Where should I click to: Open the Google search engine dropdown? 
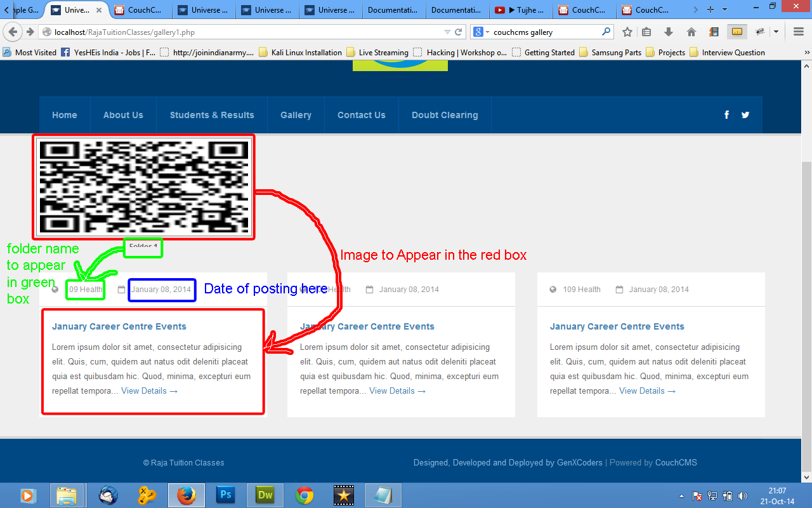[482, 32]
